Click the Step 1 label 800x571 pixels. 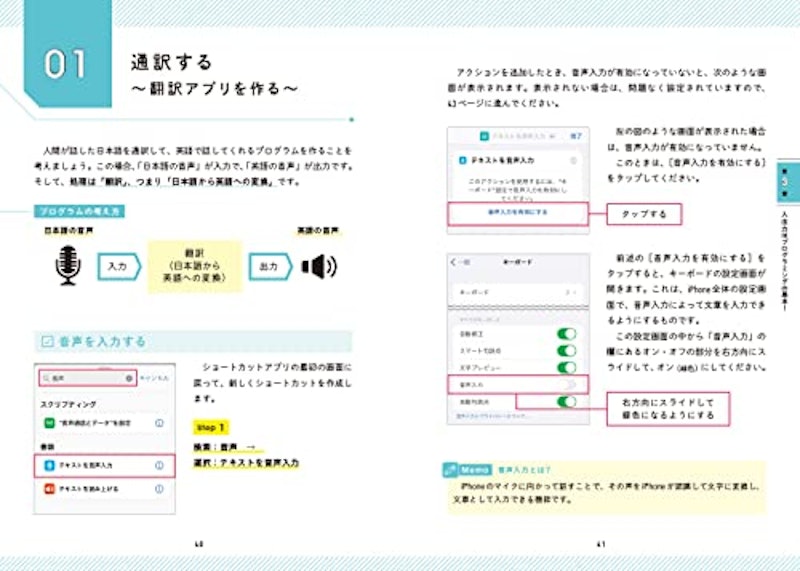pos(211,427)
